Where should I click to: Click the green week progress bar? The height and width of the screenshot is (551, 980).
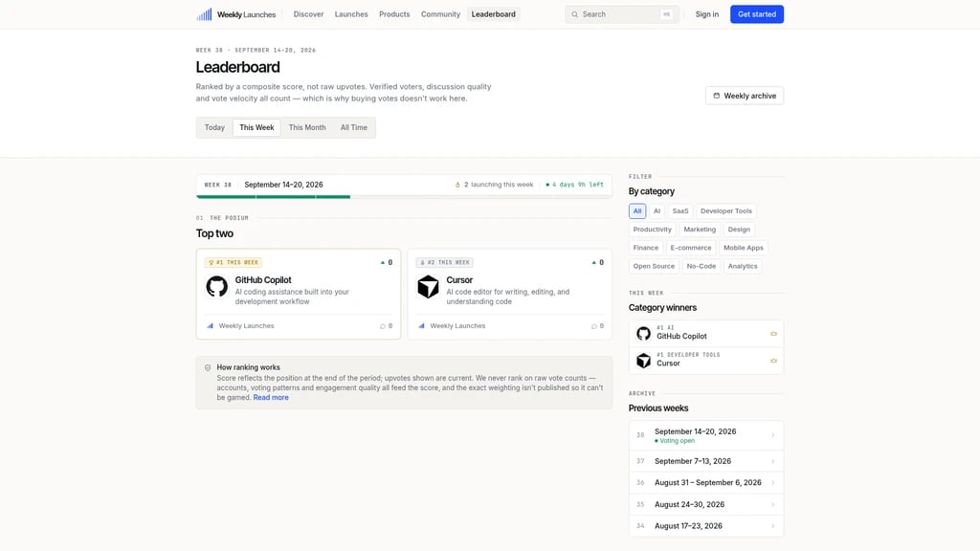(x=273, y=197)
